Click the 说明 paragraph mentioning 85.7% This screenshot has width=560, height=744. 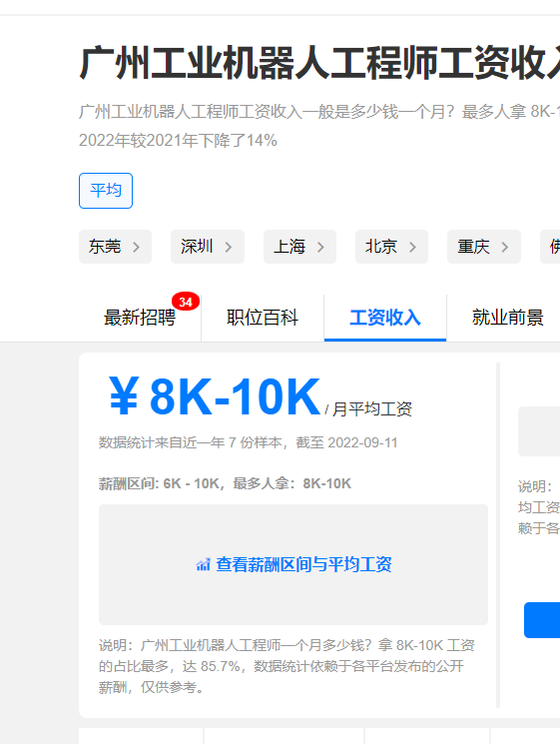tap(286, 666)
